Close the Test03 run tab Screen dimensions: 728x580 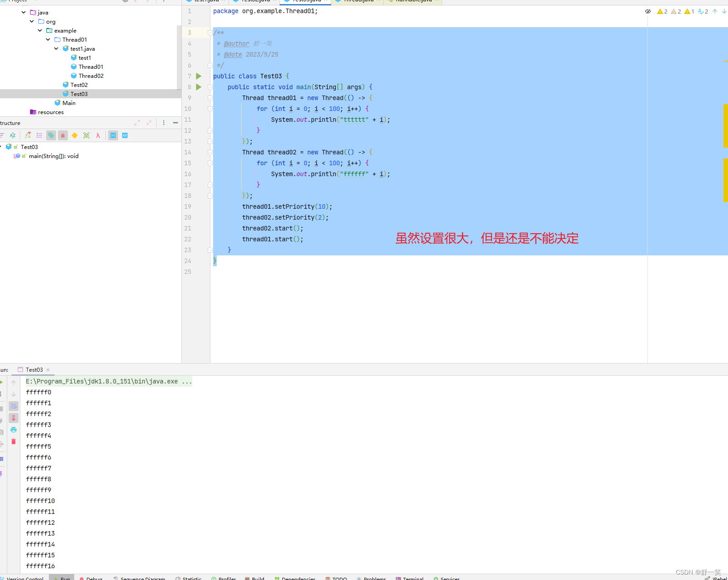click(x=48, y=370)
